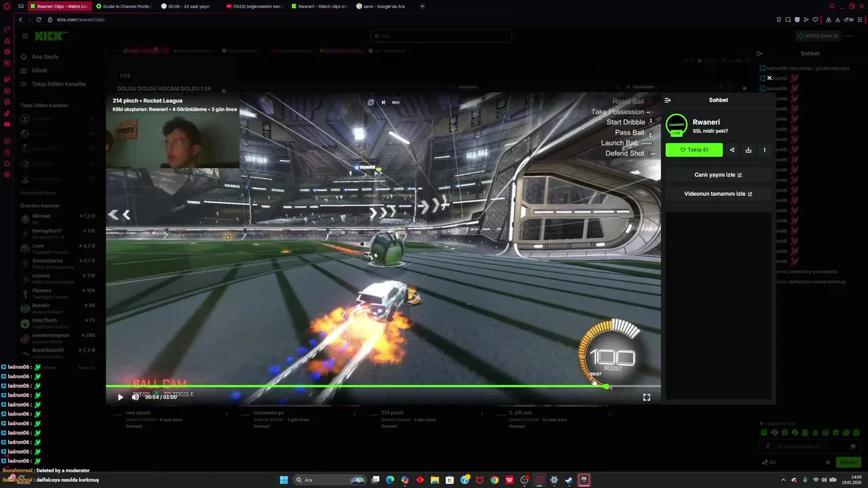The height and width of the screenshot is (488, 868).
Task: Click the pop-out player icon above the video
Action: 371,102
